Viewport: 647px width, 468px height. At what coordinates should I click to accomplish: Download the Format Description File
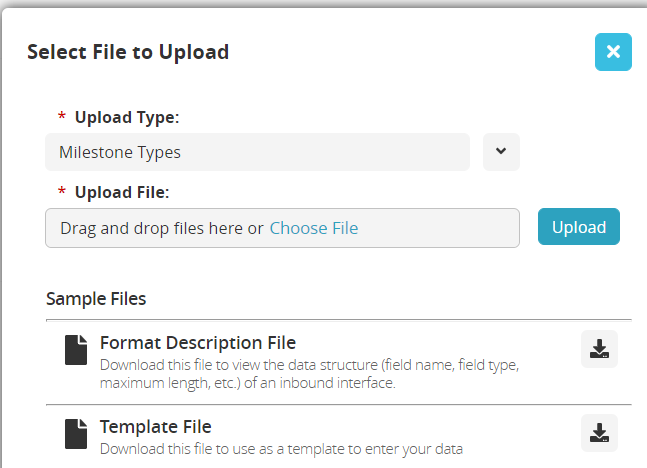(x=599, y=348)
